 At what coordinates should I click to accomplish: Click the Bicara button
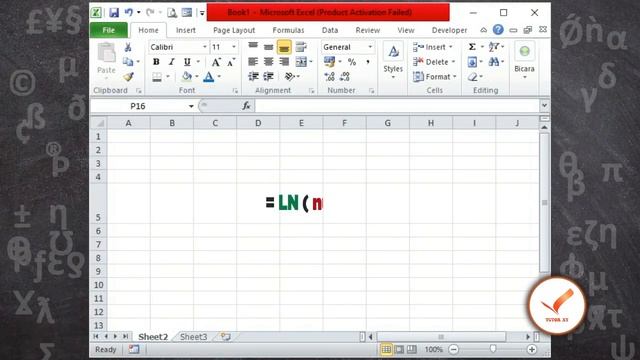(x=524, y=60)
